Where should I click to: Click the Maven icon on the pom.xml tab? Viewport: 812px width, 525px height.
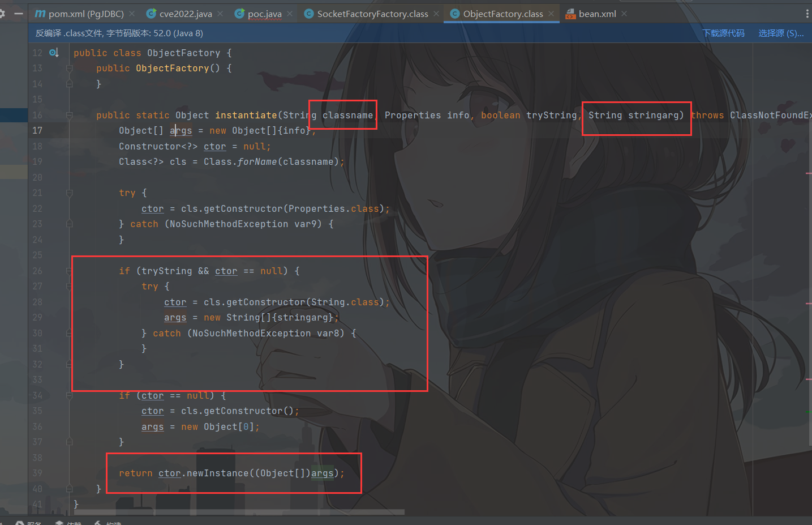click(x=40, y=13)
